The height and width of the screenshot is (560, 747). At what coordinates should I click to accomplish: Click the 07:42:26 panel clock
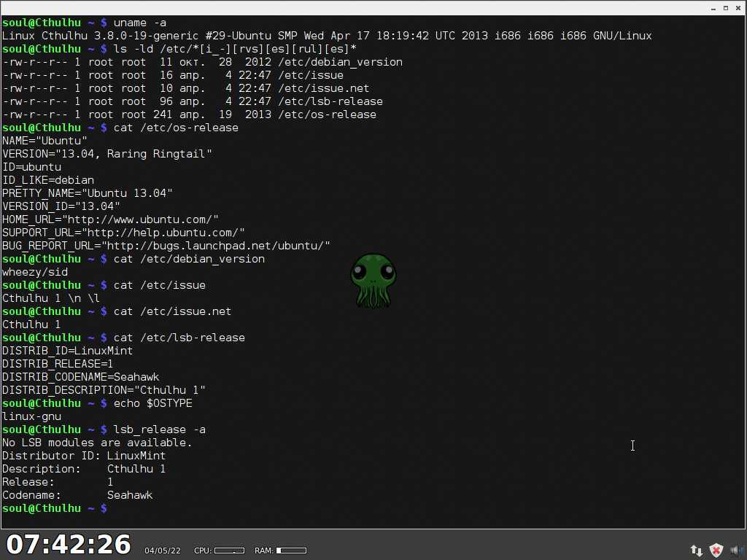[69, 544]
